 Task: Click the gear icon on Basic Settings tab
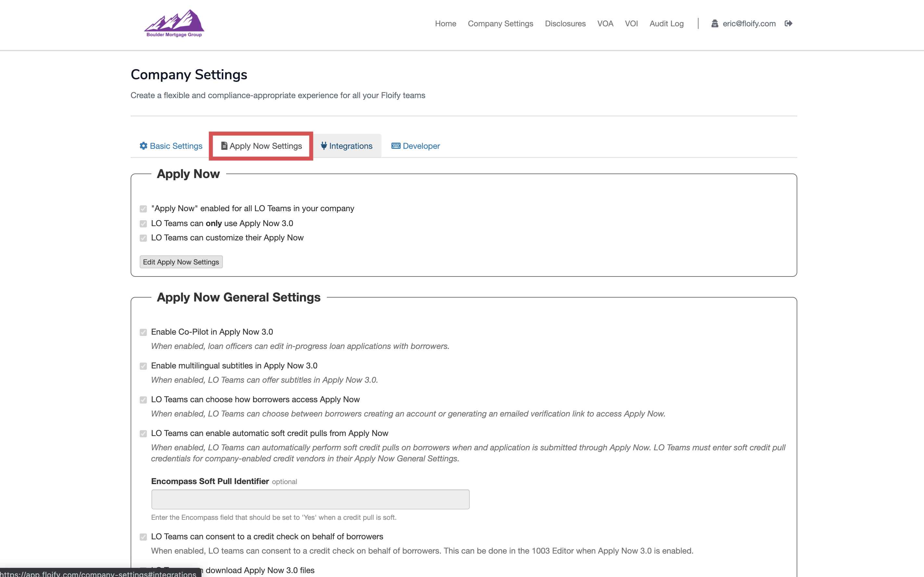tap(144, 146)
